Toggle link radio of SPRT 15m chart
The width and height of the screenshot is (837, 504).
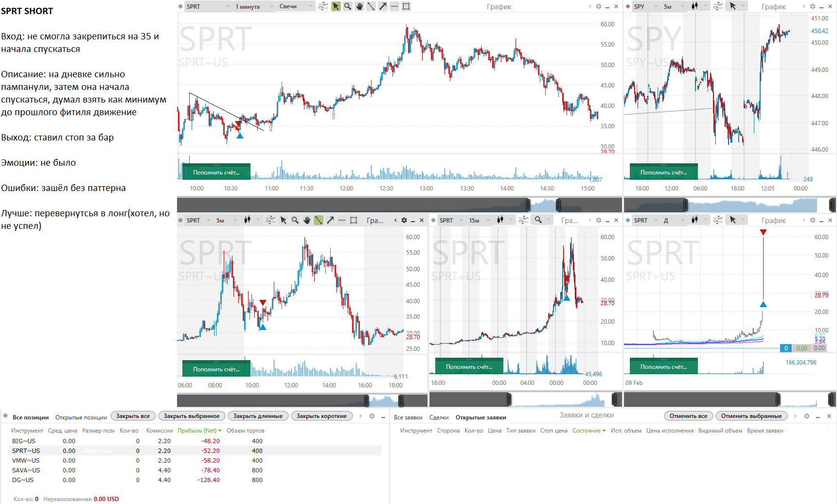(434, 220)
